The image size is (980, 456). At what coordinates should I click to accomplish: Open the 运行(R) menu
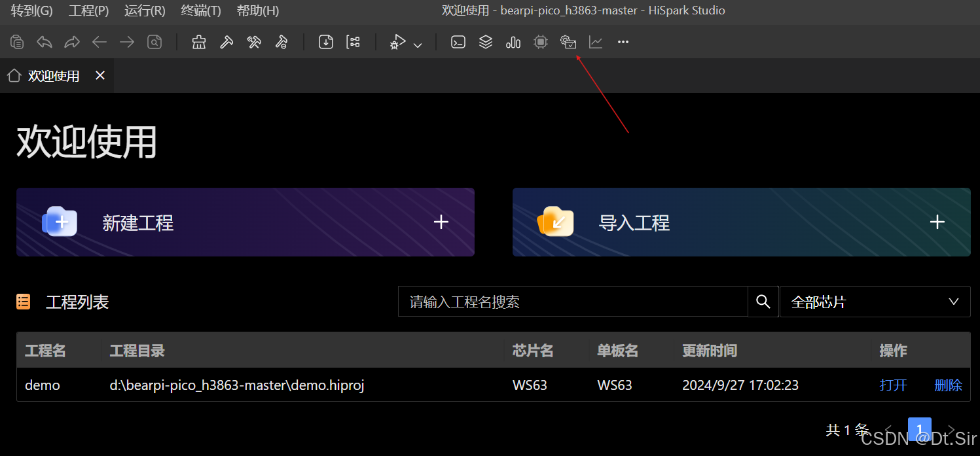click(x=145, y=10)
